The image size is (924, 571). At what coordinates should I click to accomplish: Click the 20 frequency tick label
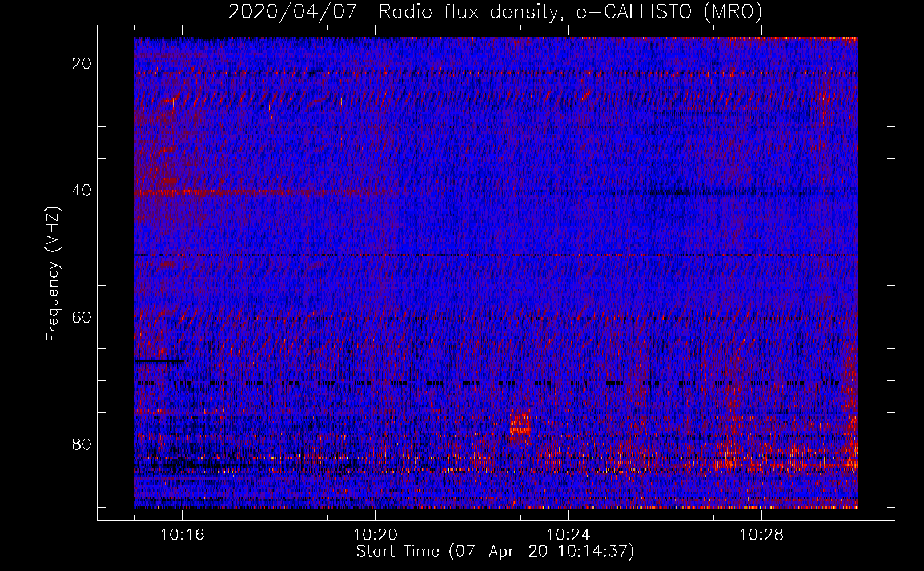[x=82, y=63]
